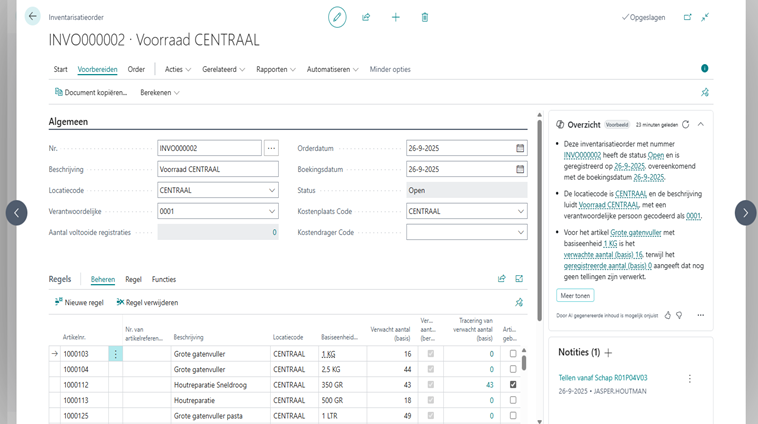Viewport: 758px width, 424px height.
Task: Expand the Berekenen menu
Action: point(160,92)
